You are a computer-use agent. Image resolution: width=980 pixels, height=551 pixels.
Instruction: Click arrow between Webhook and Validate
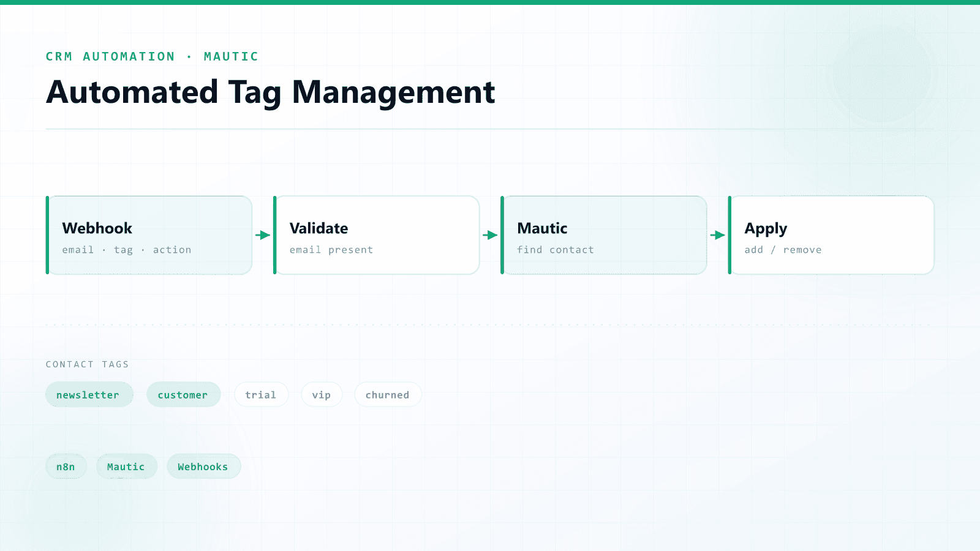point(263,235)
